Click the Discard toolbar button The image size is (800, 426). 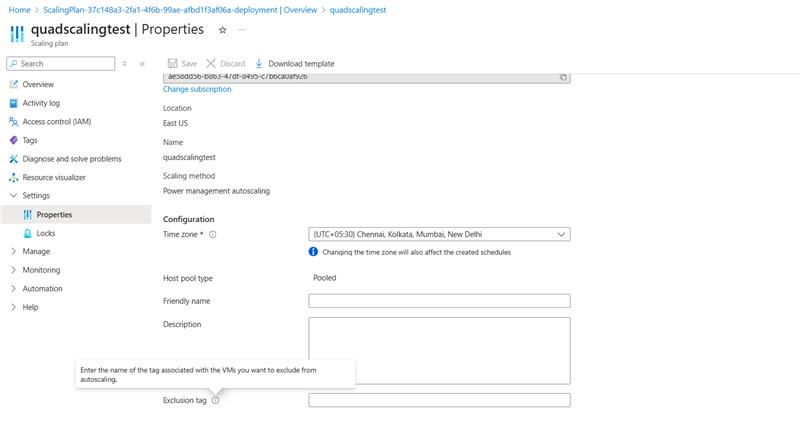tap(226, 63)
